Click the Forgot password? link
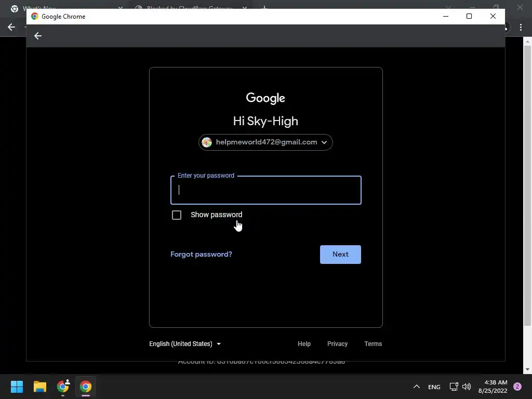Viewport: 532px width, 399px height. [x=201, y=255]
